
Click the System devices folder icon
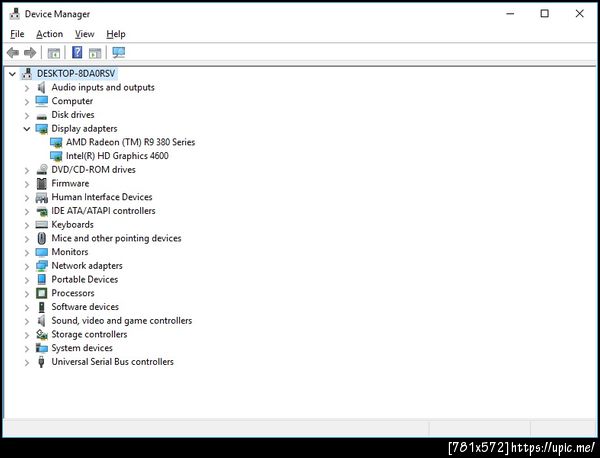[x=41, y=348]
